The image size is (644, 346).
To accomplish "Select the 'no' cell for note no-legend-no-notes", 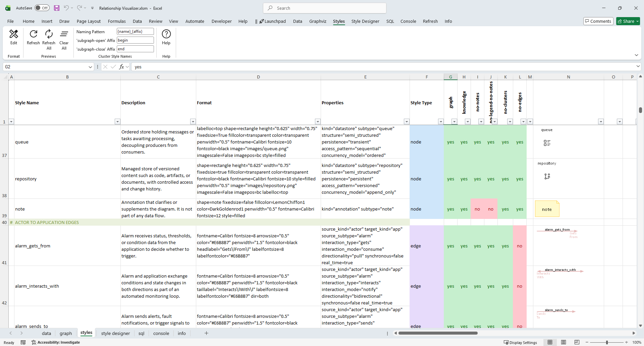I will coord(491,209).
